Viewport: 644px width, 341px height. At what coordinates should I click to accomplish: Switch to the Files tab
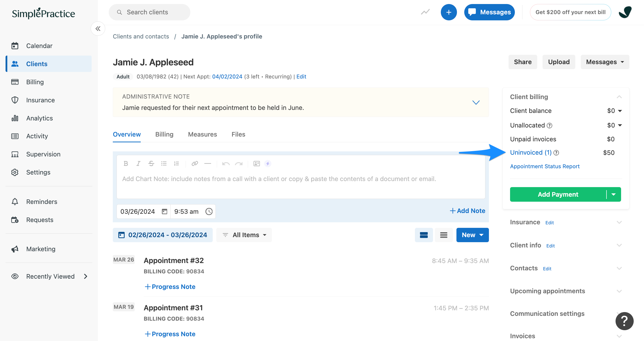(238, 134)
